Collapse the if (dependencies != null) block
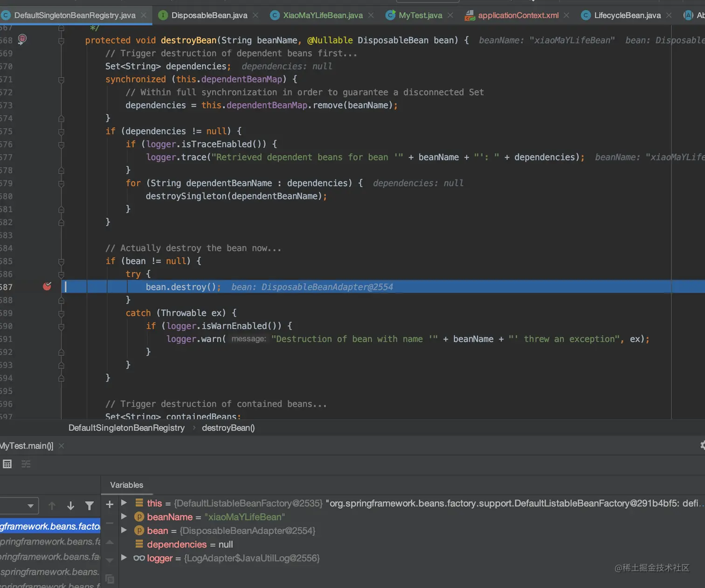This screenshot has height=588, width=705. pyautogui.click(x=61, y=132)
